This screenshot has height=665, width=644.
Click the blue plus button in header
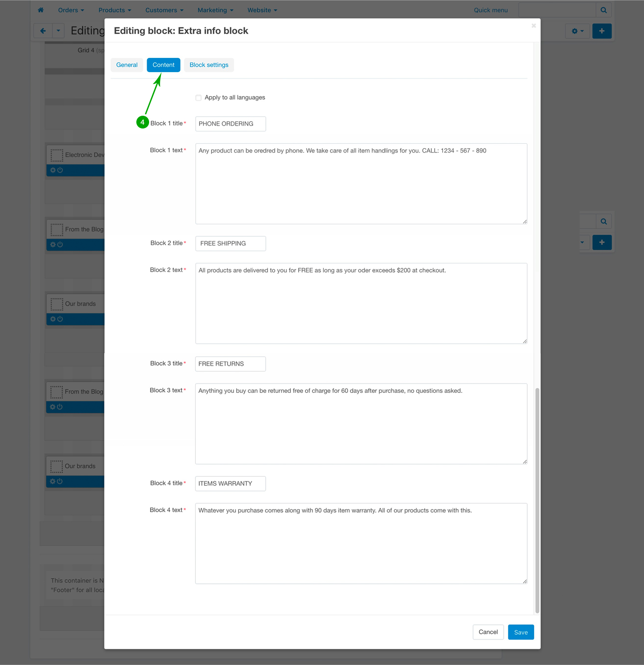click(601, 31)
